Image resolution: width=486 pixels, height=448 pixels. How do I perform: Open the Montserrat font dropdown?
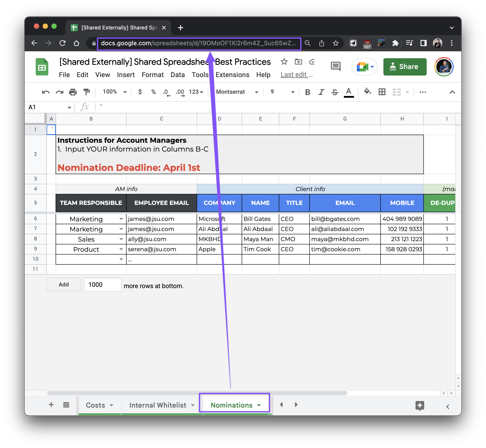[x=237, y=92]
